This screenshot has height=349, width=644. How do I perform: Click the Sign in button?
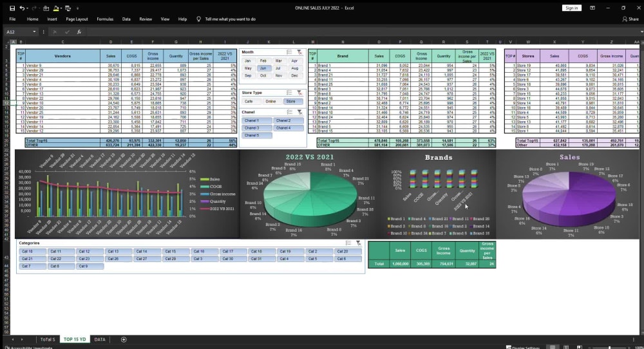point(571,8)
